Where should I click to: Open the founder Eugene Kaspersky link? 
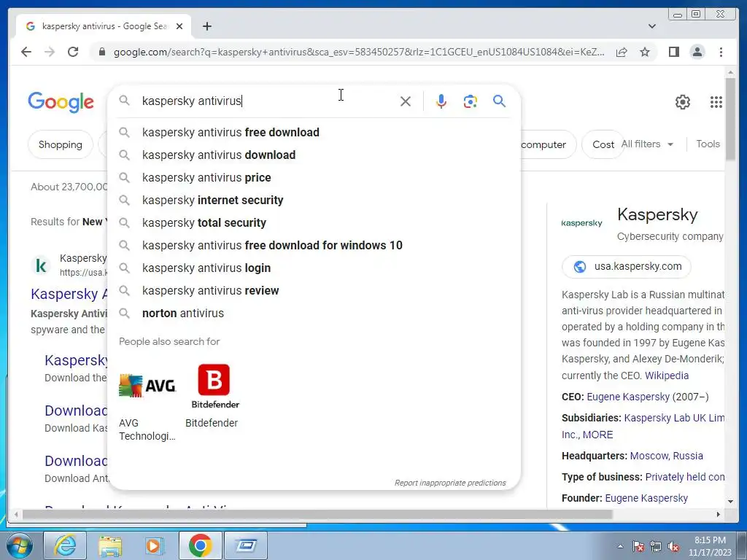(x=646, y=498)
